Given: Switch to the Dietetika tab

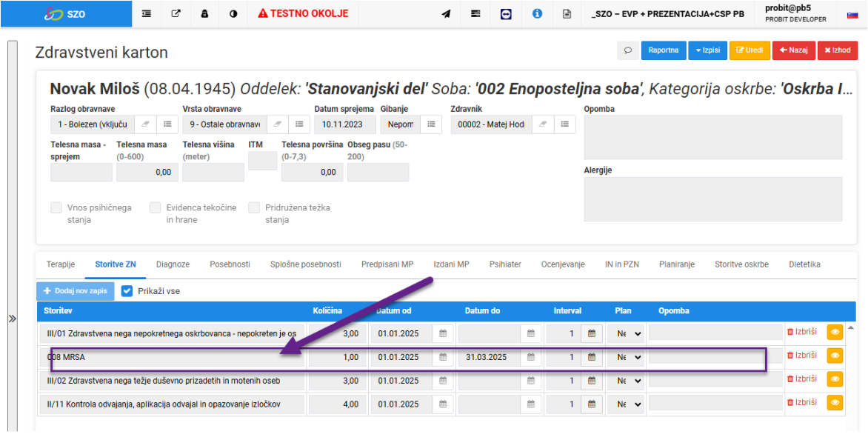Looking at the screenshot, I should [x=804, y=264].
